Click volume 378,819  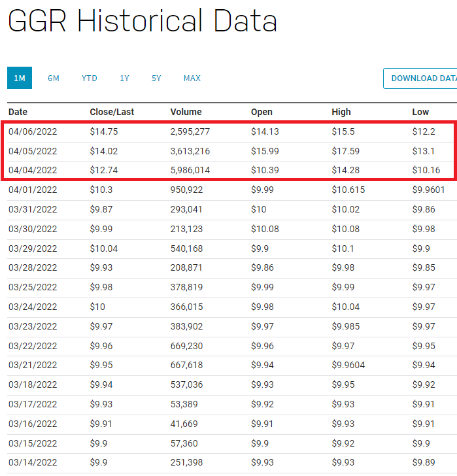[186, 287]
